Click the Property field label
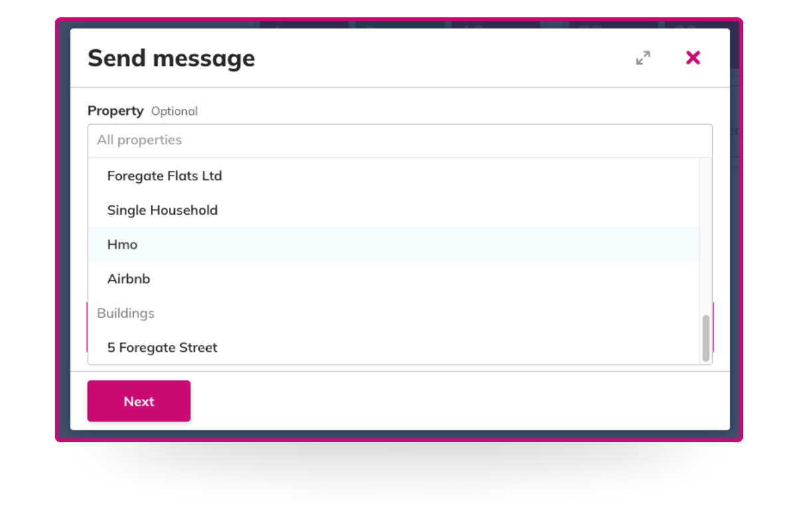Image resolution: width=798 pixels, height=532 pixels. (x=115, y=110)
